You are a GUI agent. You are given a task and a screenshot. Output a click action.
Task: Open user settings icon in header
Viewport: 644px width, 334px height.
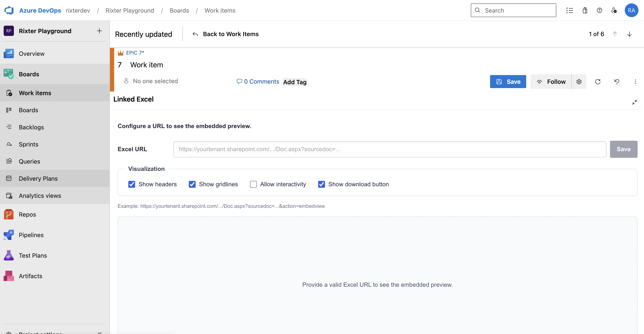tap(614, 10)
